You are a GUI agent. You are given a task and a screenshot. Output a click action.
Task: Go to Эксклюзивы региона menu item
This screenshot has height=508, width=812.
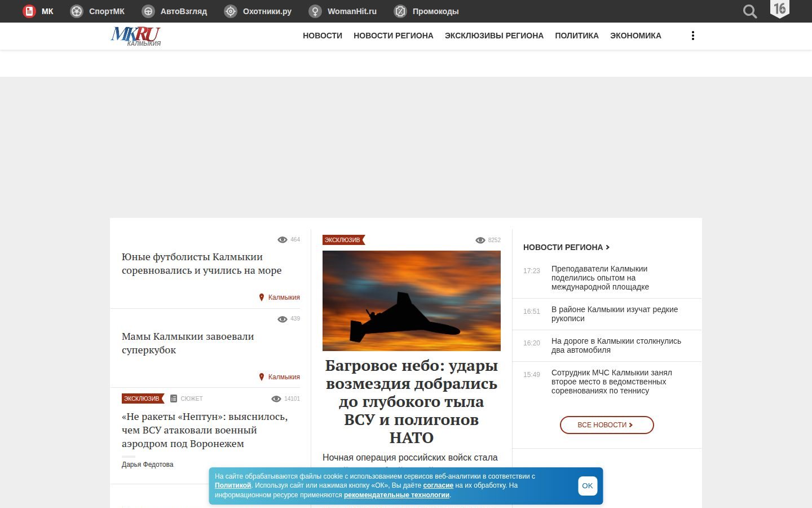pyautogui.click(x=494, y=36)
